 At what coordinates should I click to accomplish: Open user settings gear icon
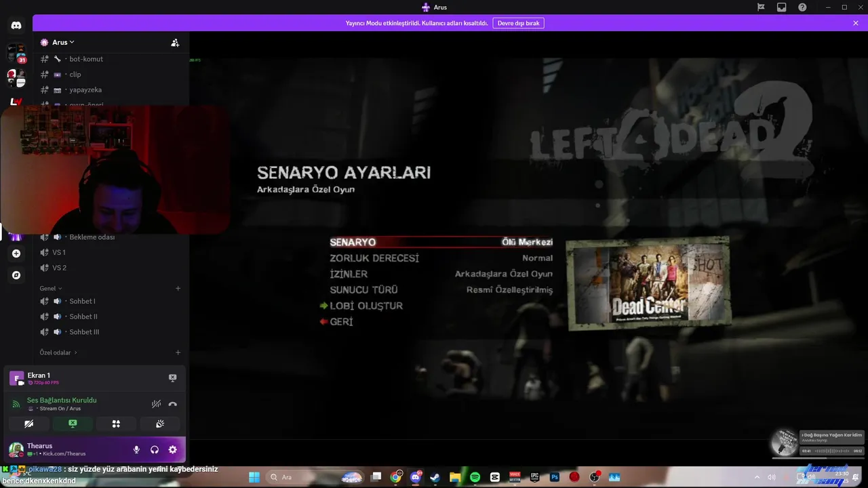coord(172,449)
